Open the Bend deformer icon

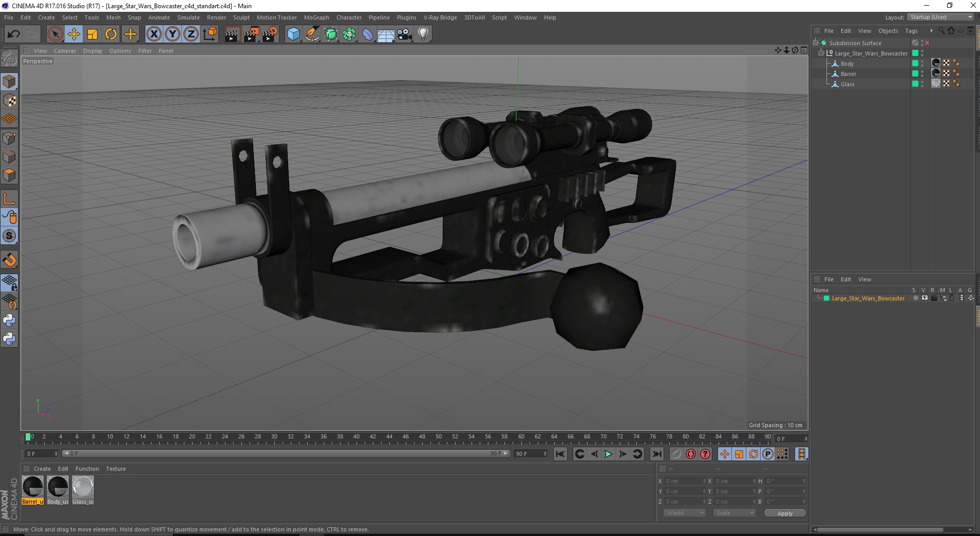368,34
